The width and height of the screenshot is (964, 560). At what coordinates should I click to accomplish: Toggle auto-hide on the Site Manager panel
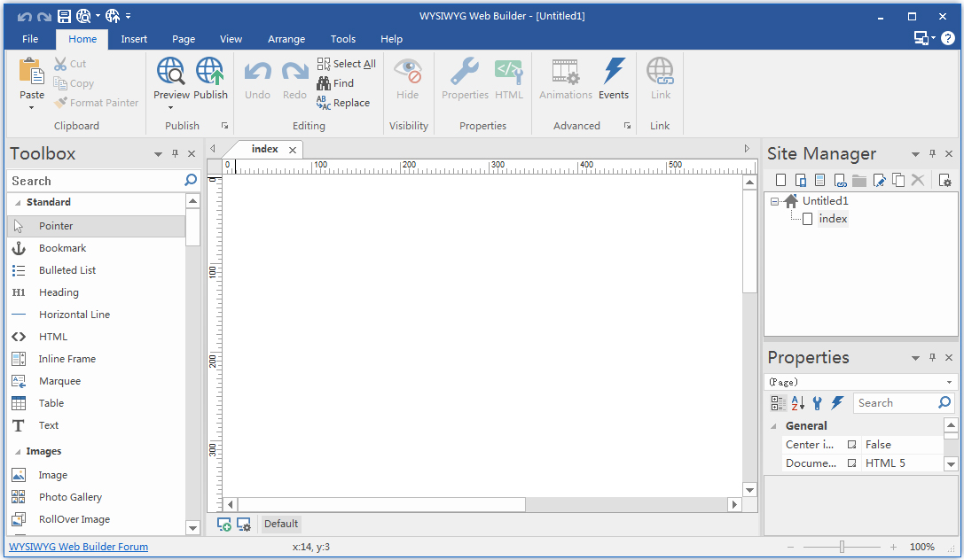coord(932,153)
